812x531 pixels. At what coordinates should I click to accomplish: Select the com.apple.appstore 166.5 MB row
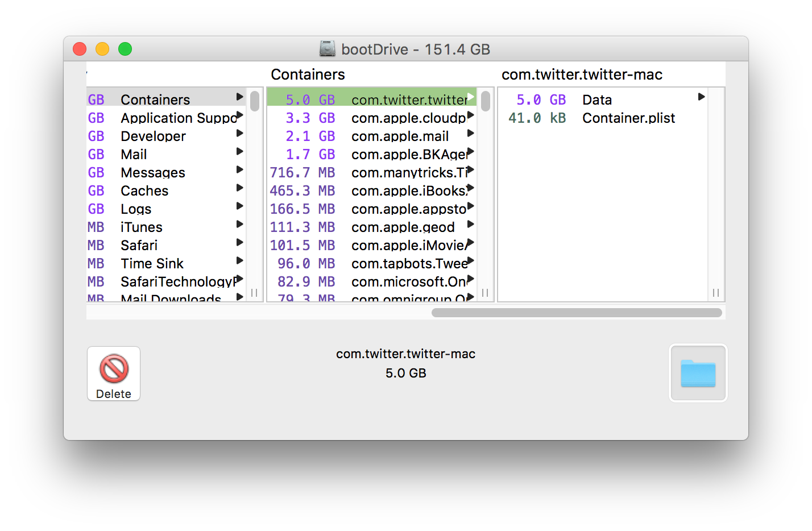(x=372, y=206)
